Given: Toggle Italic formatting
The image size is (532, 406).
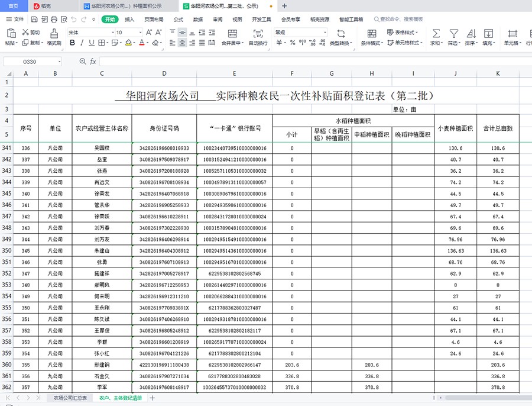Looking at the screenshot, I should (83, 43).
